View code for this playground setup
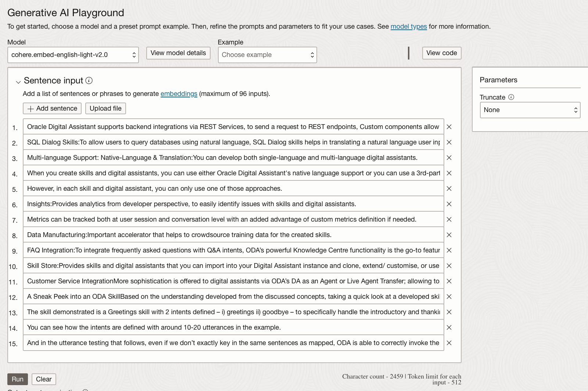The width and height of the screenshot is (588, 391). [x=442, y=53]
